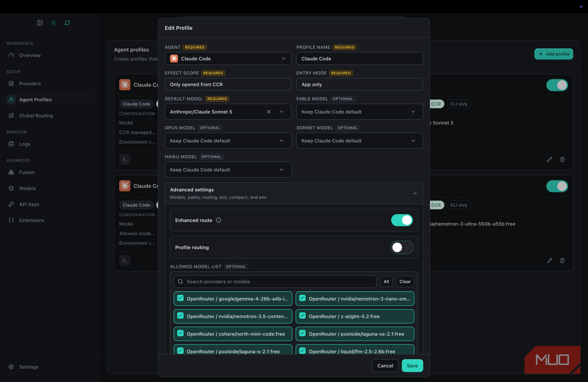Open terminal icon on second profile card
Screen dimensions: 588x382
tap(125, 261)
